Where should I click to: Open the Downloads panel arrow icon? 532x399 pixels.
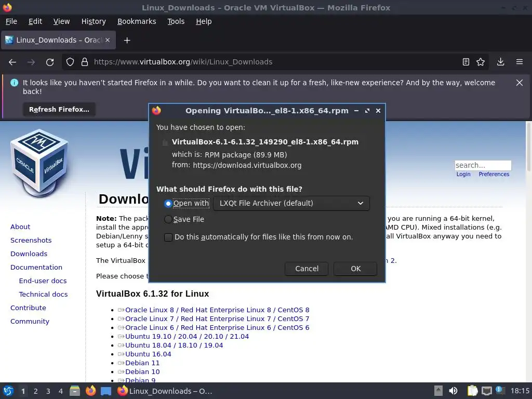500,62
